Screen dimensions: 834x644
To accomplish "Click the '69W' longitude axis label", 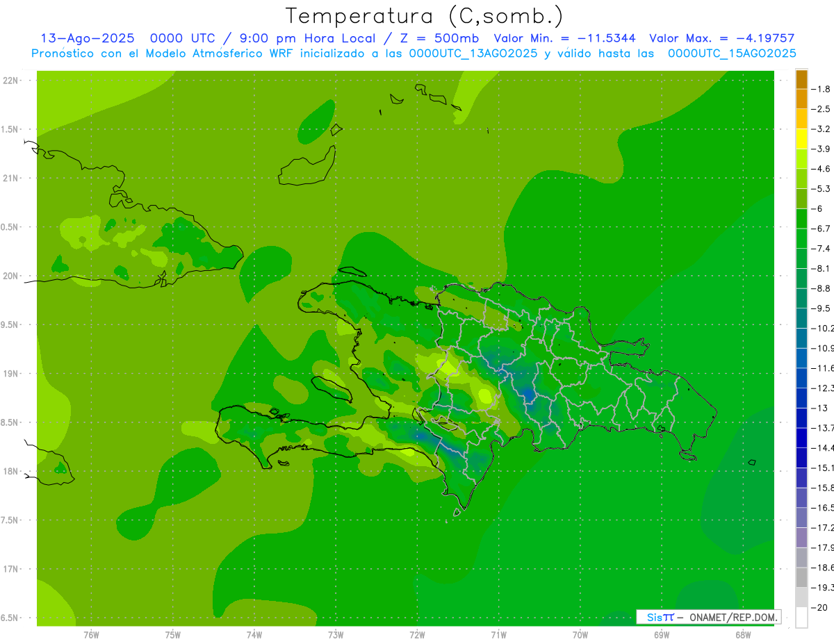I will [662, 635].
